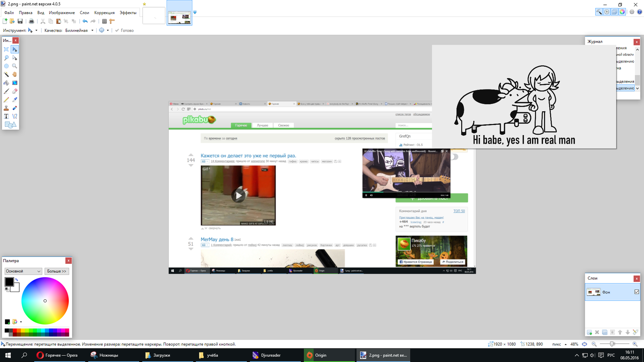The width and height of the screenshot is (644, 362).
Task: Toggle rulers display in toolbar
Action: click(112, 21)
